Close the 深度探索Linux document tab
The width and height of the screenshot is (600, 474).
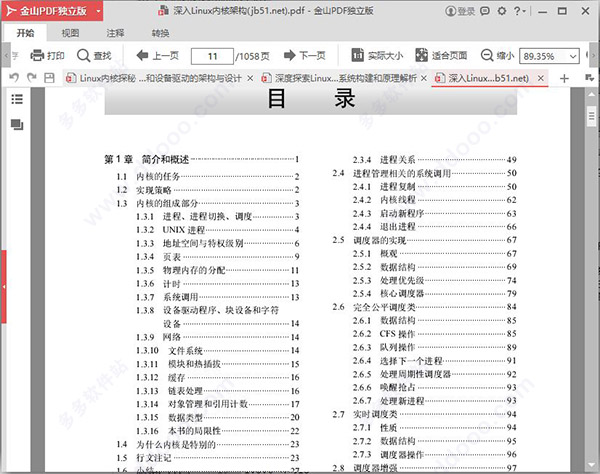tap(424, 78)
